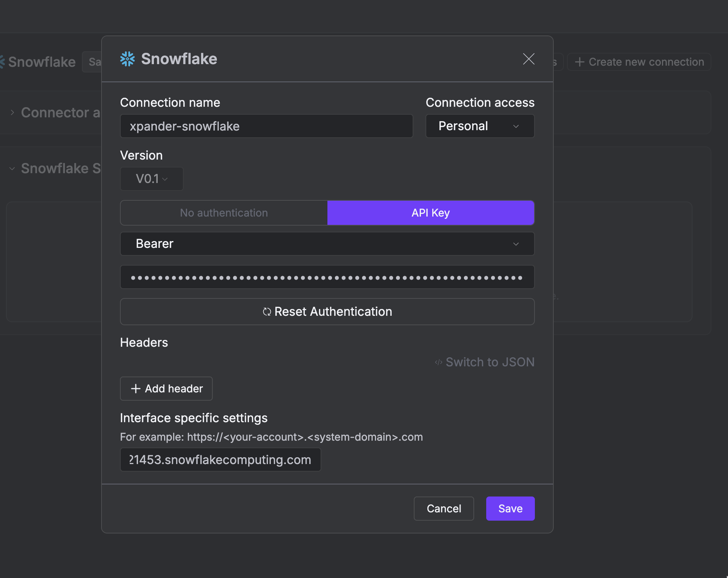The height and width of the screenshot is (578, 728).
Task: Click the refresh icon in Reset Authentication
Action: 267,312
